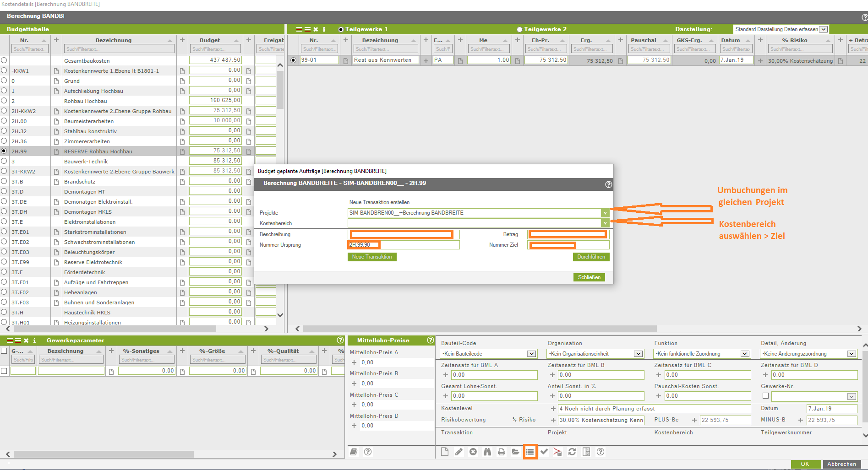Screen dimensions: 868x470
Task: Tick the Gewerke-Nr. checkbox
Action: [765, 396]
